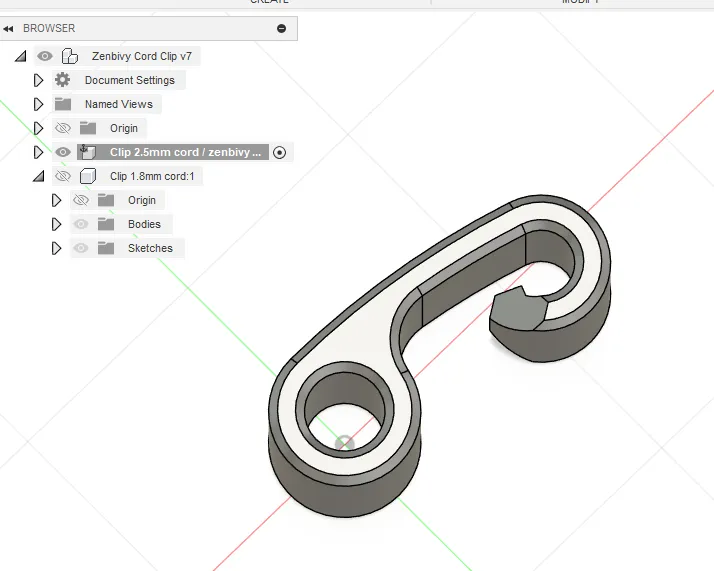This screenshot has width=714, height=571.
Task: Expand the Named Views folder
Action: pyautogui.click(x=39, y=104)
